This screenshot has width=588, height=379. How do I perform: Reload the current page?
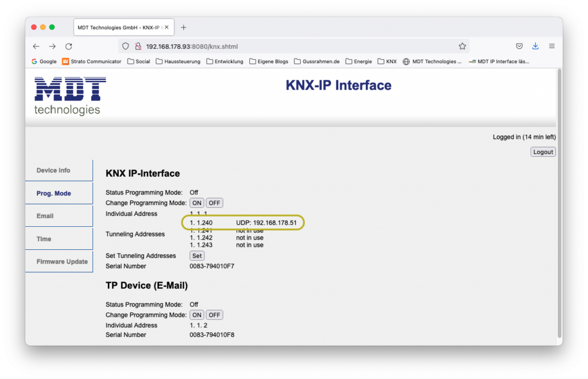coord(69,47)
